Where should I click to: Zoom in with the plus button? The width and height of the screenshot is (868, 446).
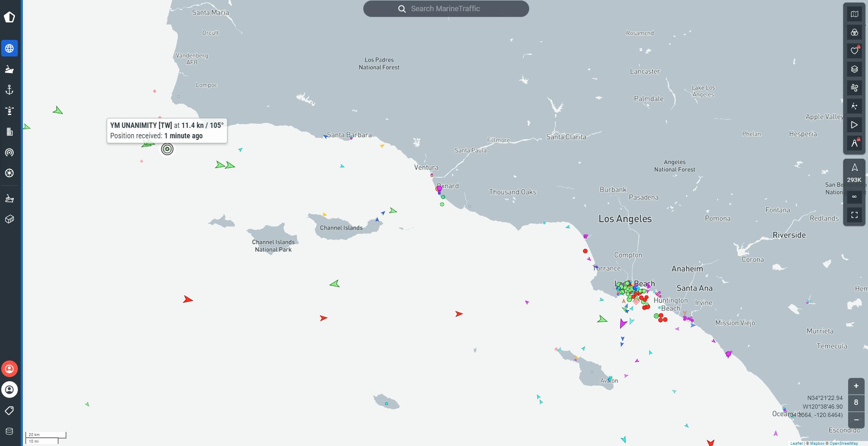(856, 386)
